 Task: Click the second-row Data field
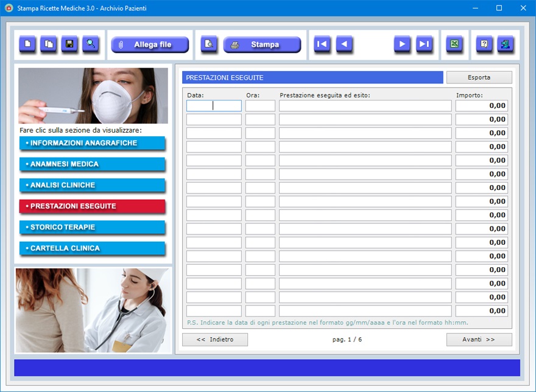pos(214,119)
